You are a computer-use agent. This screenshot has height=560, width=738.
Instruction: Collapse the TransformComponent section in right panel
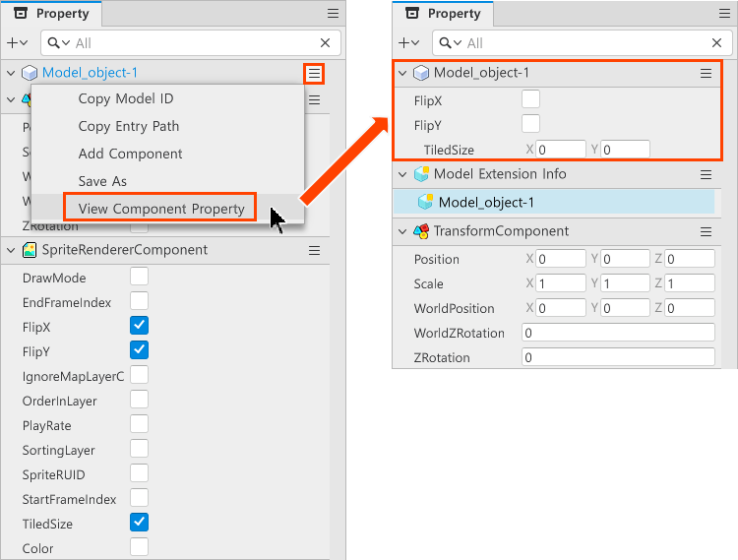point(402,231)
